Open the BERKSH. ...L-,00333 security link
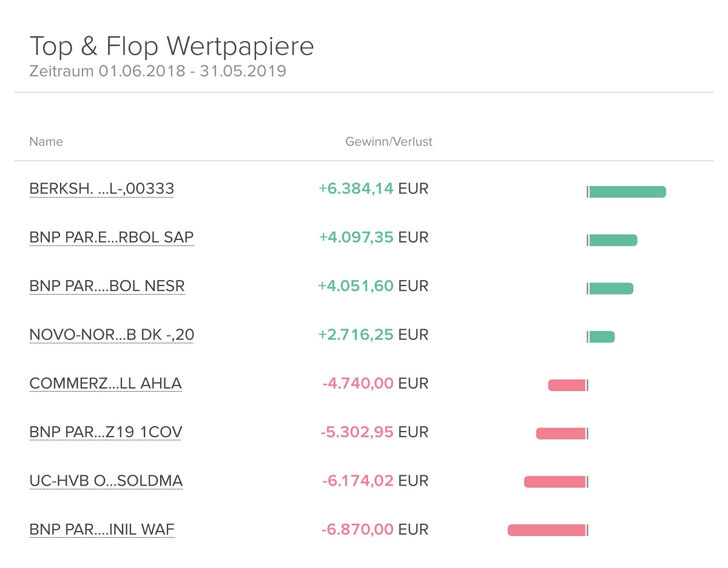This screenshot has width=728, height=568. pos(101,189)
